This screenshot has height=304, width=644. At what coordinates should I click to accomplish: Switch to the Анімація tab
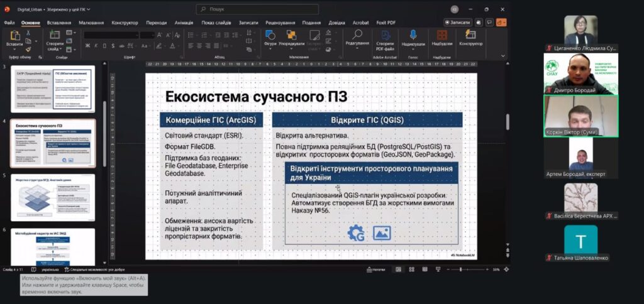[184, 23]
